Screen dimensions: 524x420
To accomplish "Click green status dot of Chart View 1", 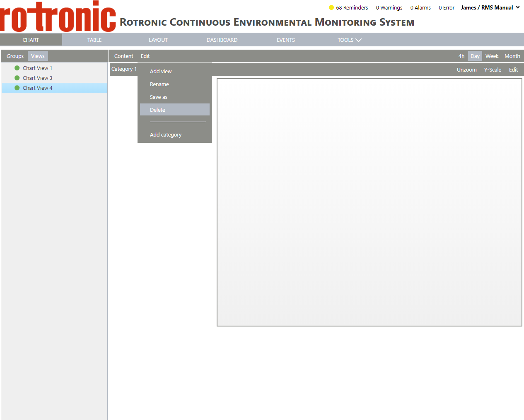I will click(x=17, y=68).
